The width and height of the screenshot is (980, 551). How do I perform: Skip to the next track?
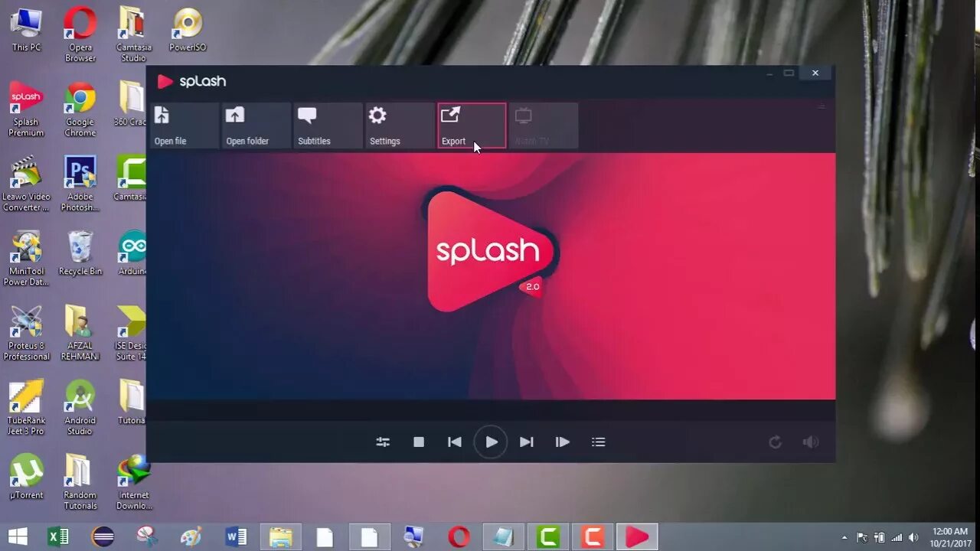[x=527, y=442]
